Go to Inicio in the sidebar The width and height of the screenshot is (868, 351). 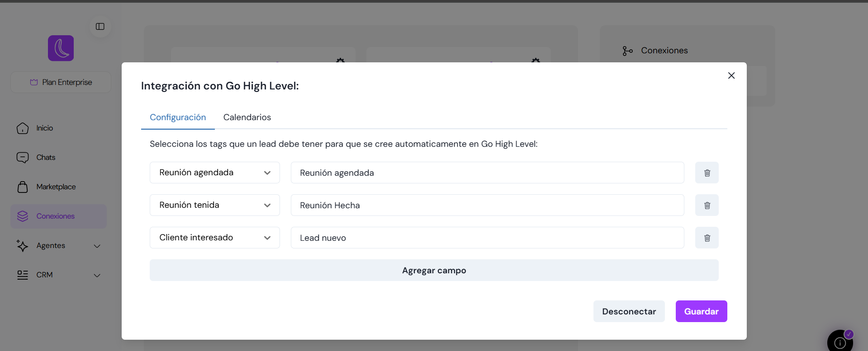pyautogui.click(x=44, y=128)
